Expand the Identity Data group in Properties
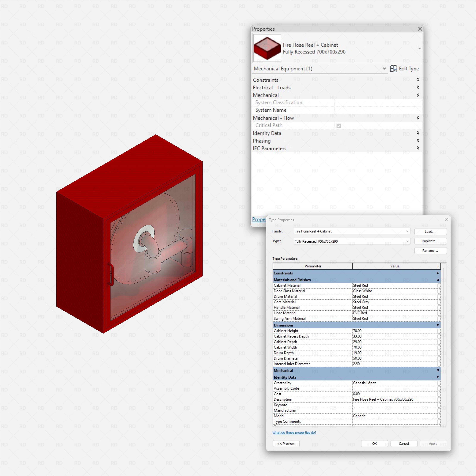The height and width of the screenshot is (476, 476). point(418,133)
